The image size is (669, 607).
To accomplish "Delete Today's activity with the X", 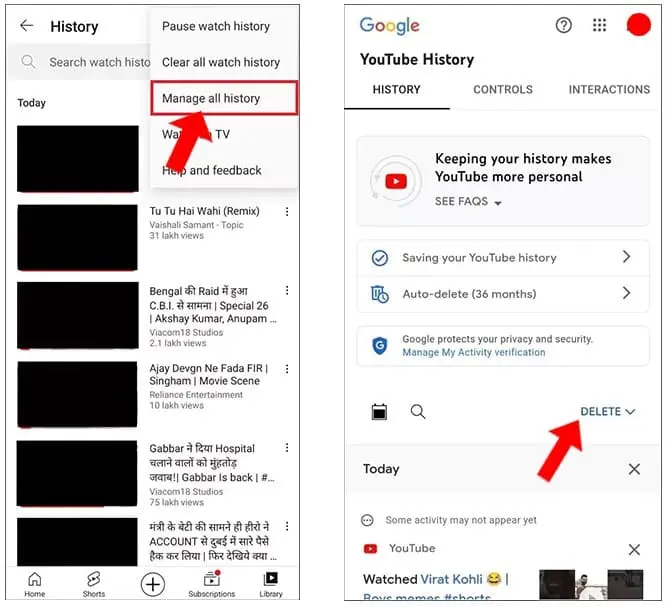I will pos(634,469).
